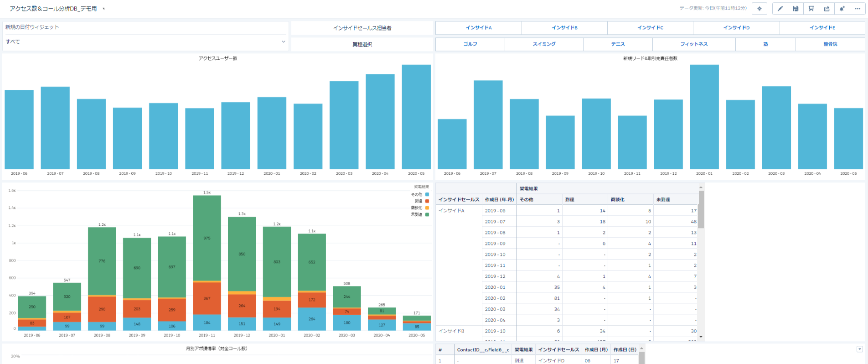Toggle the インサイドC filter

650,28
